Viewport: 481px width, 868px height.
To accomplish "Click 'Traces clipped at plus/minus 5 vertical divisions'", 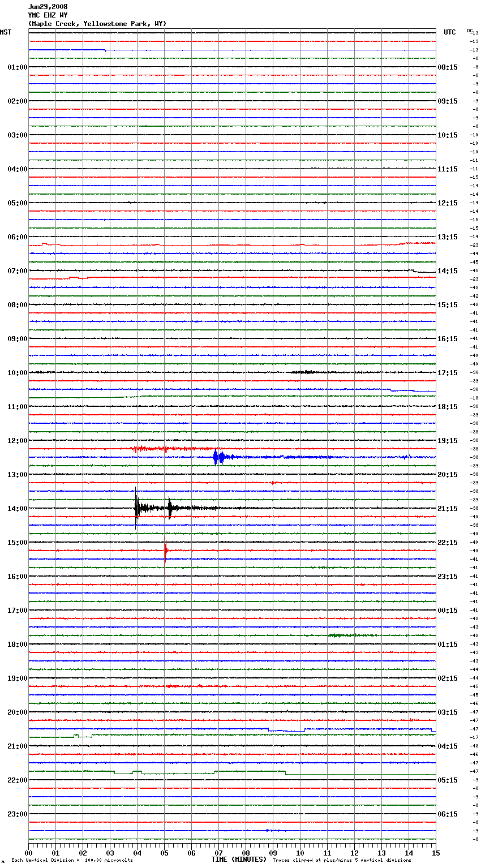I will tap(342, 861).
